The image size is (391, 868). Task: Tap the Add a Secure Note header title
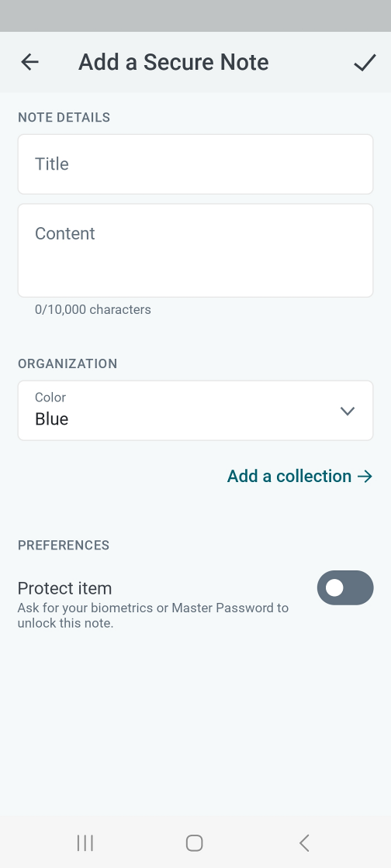tap(173, 62)
